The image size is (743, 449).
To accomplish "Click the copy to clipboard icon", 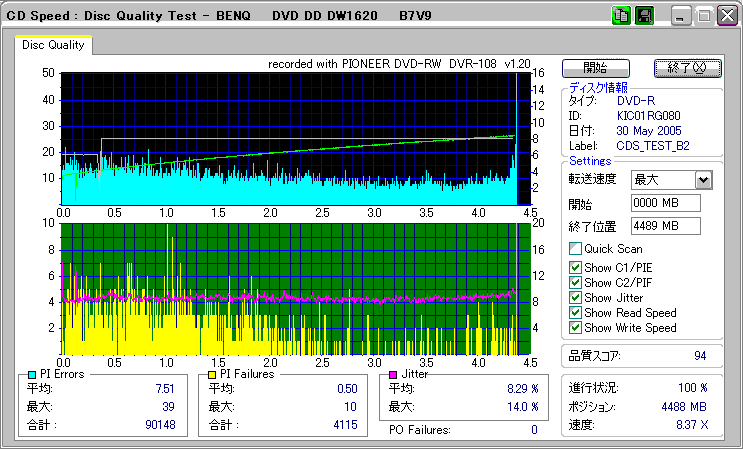I will [621, 16].
